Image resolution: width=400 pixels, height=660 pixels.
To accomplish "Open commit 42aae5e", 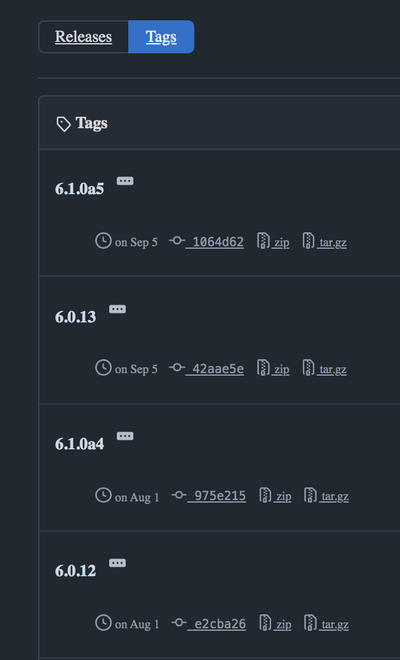I will 215,369.
